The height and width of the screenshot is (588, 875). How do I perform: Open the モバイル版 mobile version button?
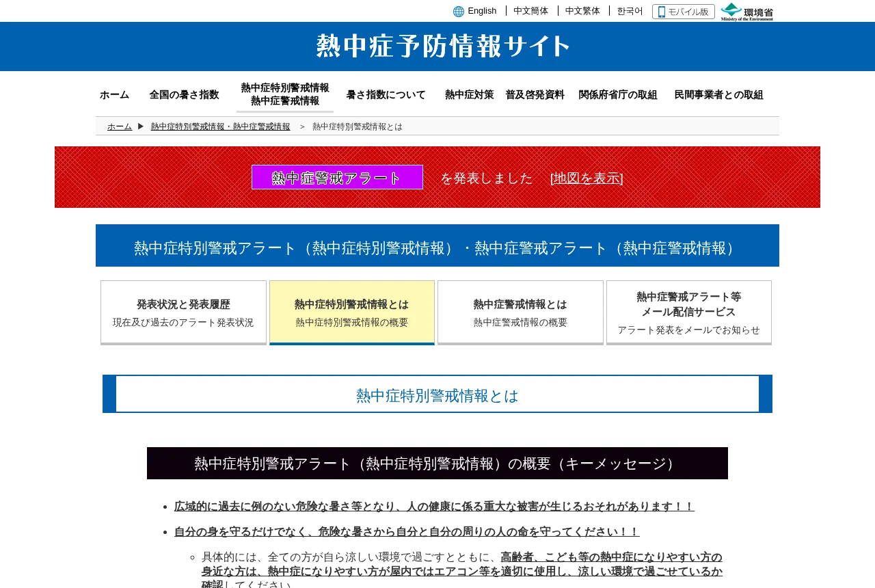click(684, 12)
